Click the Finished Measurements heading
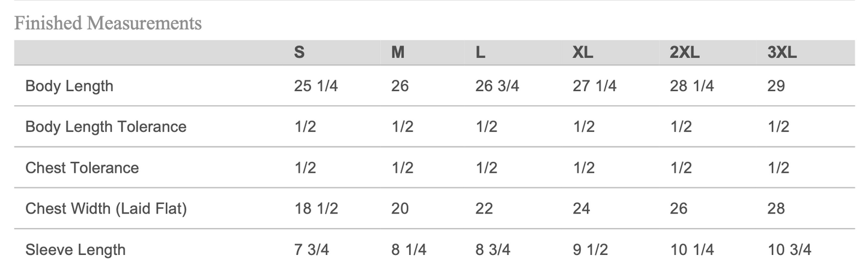The image size is (868, 279). pyautogui.click(x=108, y=23)
